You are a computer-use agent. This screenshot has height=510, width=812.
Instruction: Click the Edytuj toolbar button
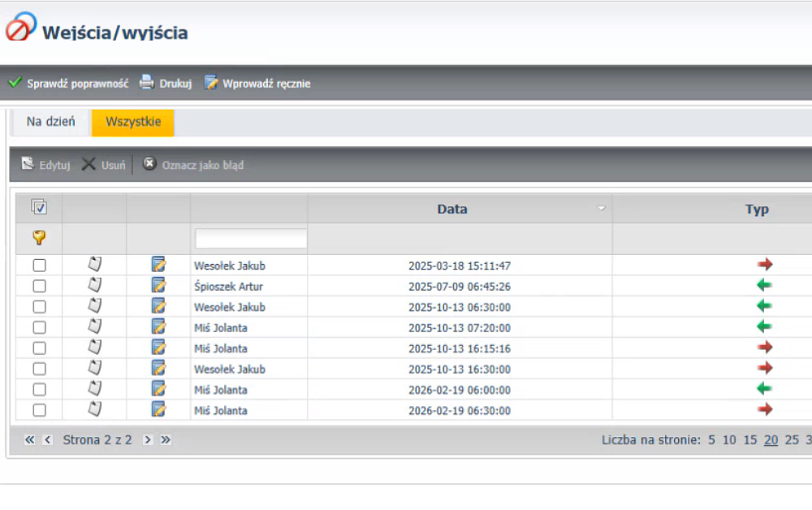pyautogui.click(x=45, y=165)
